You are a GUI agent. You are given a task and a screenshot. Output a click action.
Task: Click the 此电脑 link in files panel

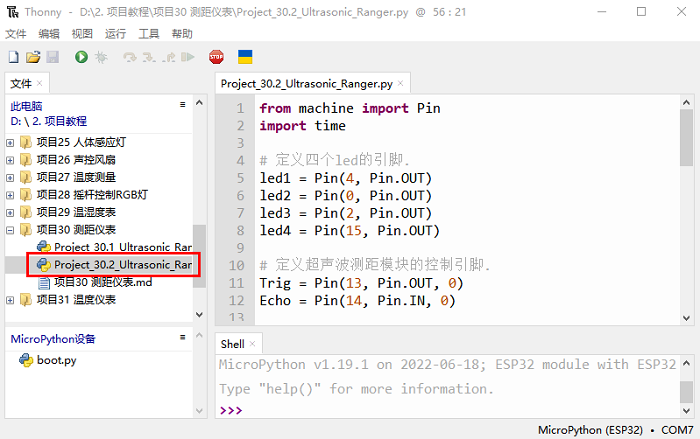pos(26,105)
